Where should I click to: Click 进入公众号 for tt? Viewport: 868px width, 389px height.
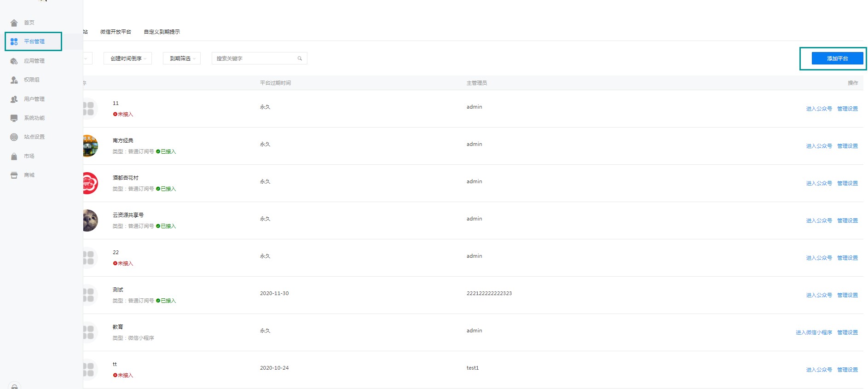click(819, 370)
